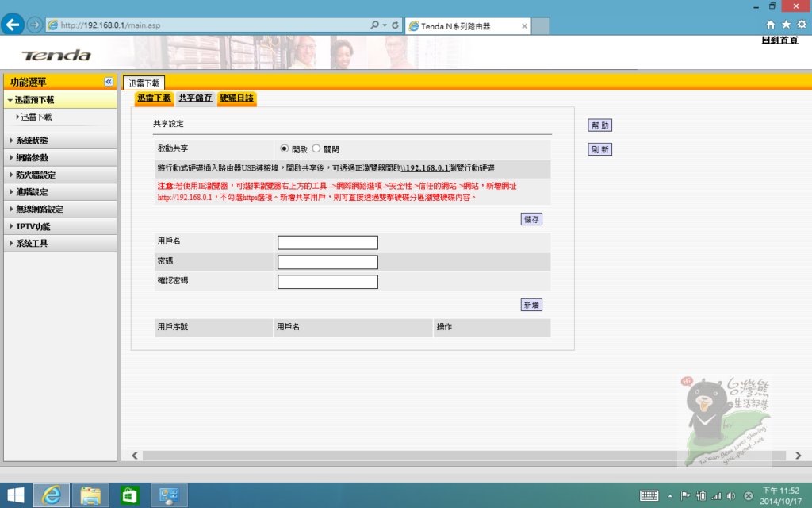Open the browser home icon
This screenshot has width=812, height=508.
[x=771, y=25]
